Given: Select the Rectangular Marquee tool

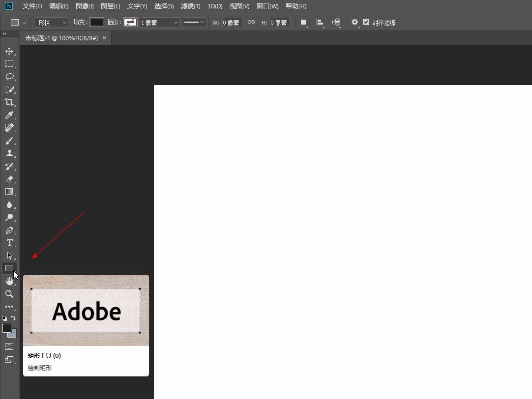Looking at the screenshot, I should (9, 64).
